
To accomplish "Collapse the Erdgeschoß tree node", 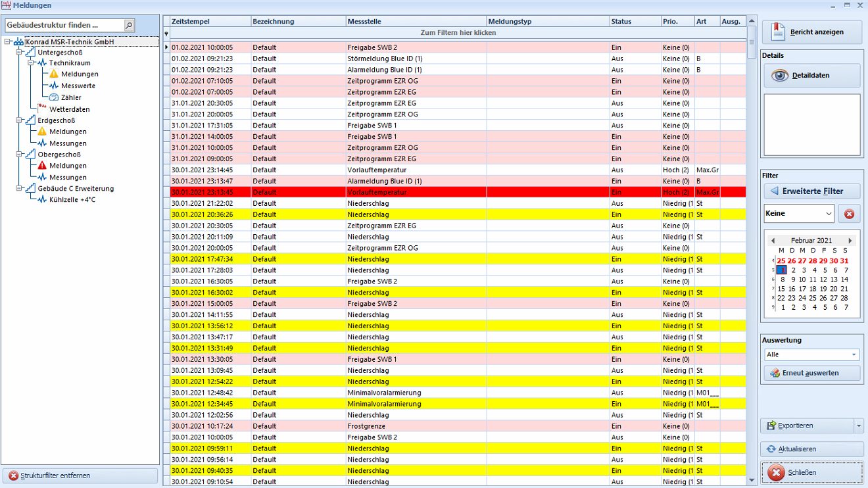I will [20, 120].
